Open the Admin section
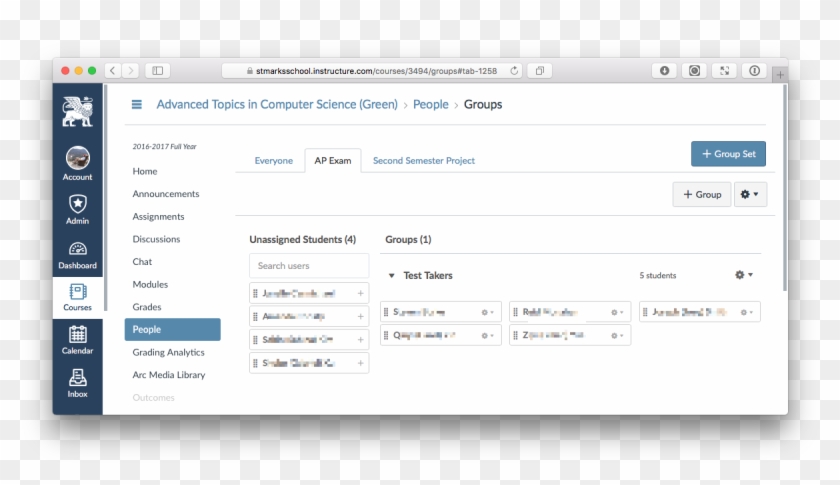Image resolution: width=840 pixels, height=485 pixels. (78, 209)
